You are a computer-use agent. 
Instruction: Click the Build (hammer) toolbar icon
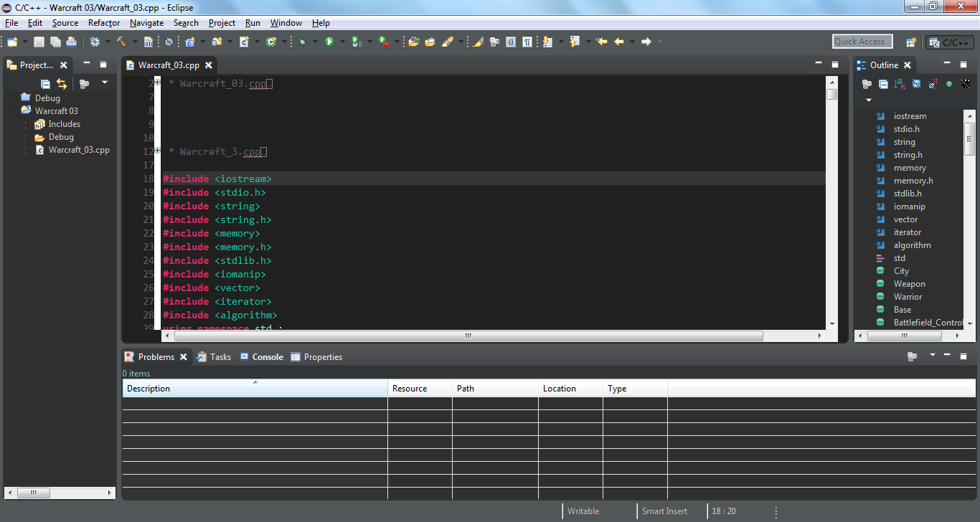(121, 42)
